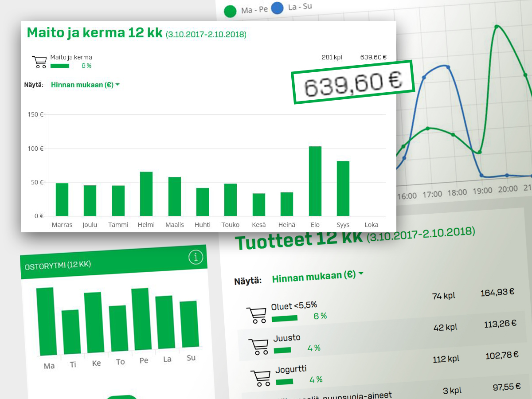The width and height of the screenshot is (532, 399).
Task: Click the Joulu bar in monthly chart
Action: point(90,200)
